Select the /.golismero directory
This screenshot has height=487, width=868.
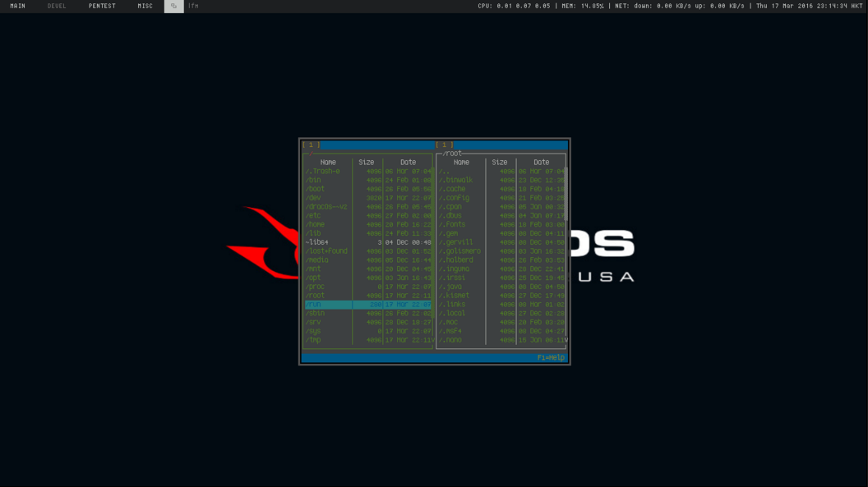(501, 251)
